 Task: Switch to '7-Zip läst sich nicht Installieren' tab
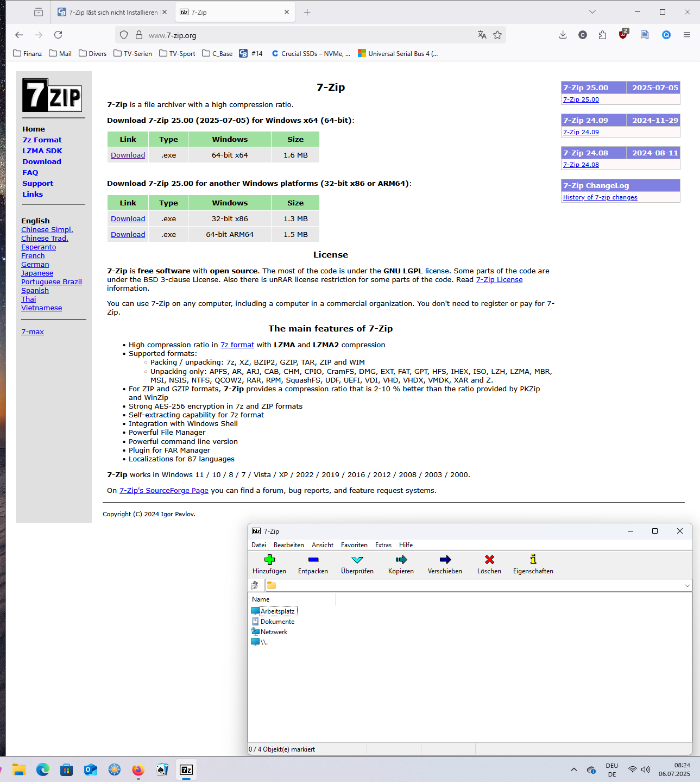[112, 12]
